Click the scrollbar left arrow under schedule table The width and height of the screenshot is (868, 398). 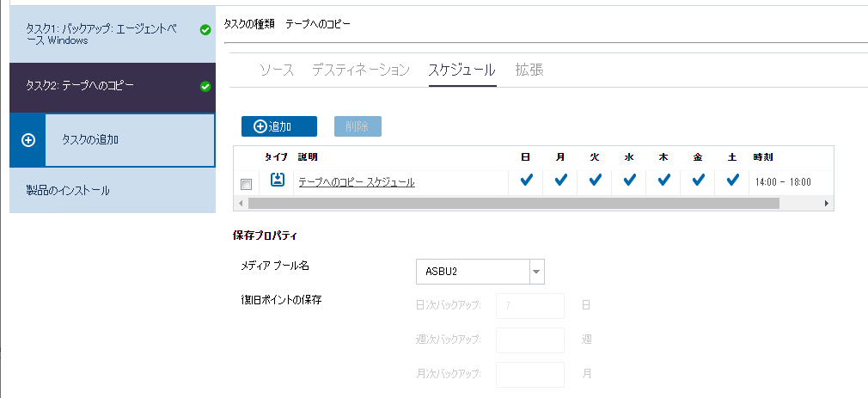click(x=241, y=203)
